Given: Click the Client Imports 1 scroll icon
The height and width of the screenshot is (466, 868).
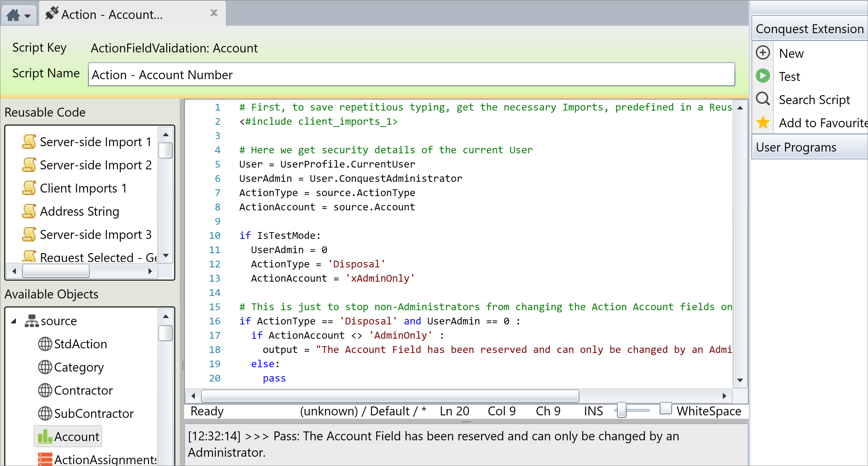Looking at the screenshot, I should [x=29, y=188].
